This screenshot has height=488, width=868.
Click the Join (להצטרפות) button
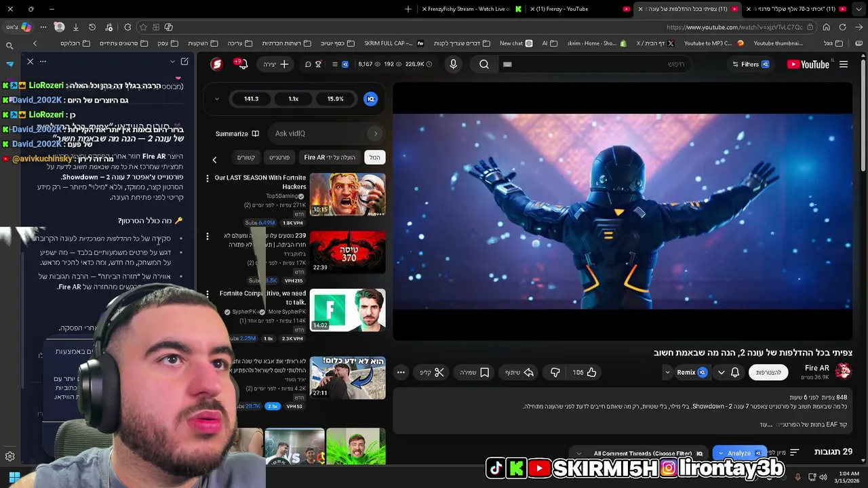[769, 372]
